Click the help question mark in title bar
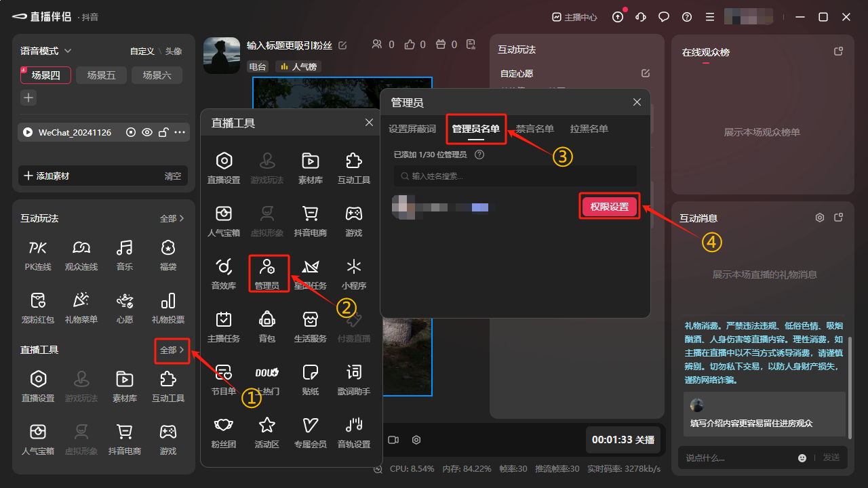 687,17
